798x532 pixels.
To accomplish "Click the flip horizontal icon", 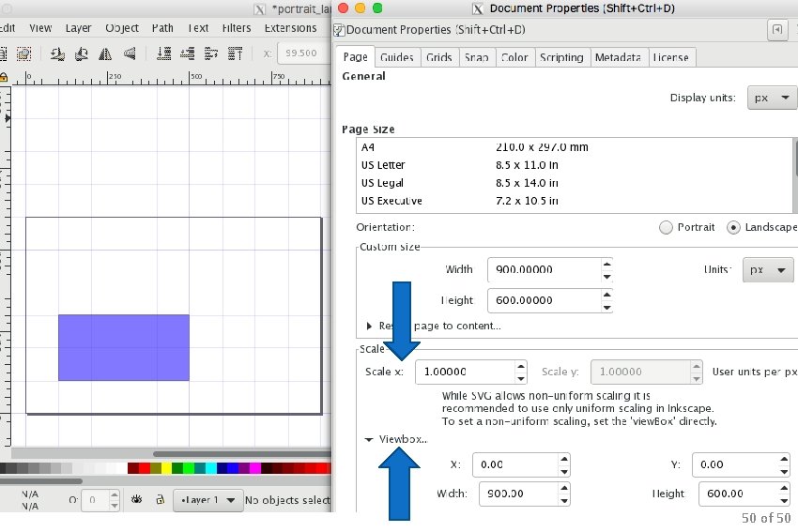I will (105, 53).
